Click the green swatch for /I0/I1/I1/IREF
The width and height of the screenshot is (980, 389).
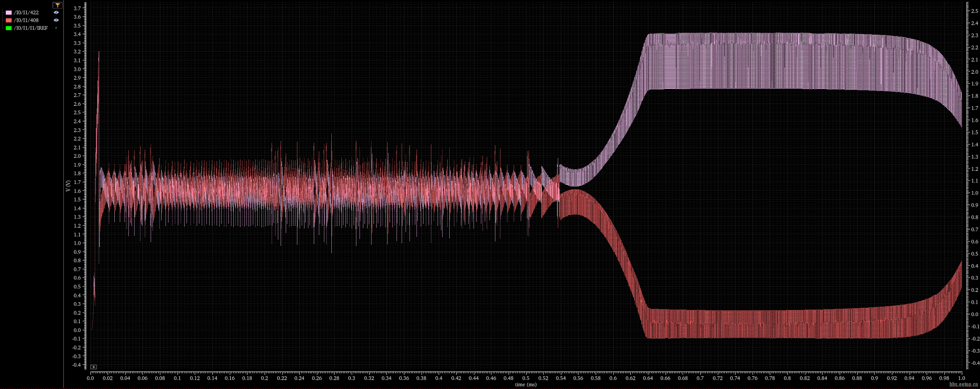point(9,28)
